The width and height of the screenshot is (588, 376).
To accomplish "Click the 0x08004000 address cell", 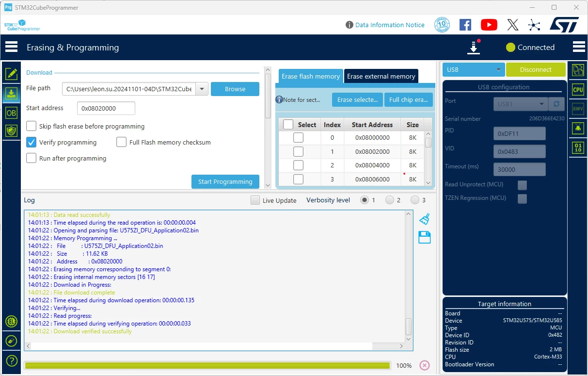I will (372, 165).
